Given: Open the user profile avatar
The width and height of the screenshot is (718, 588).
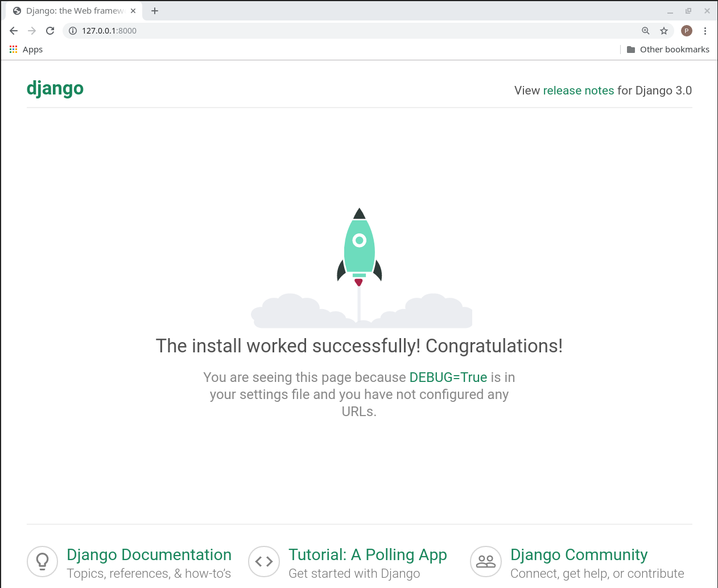Looking at the screenshot, I should tap(687, 31).
